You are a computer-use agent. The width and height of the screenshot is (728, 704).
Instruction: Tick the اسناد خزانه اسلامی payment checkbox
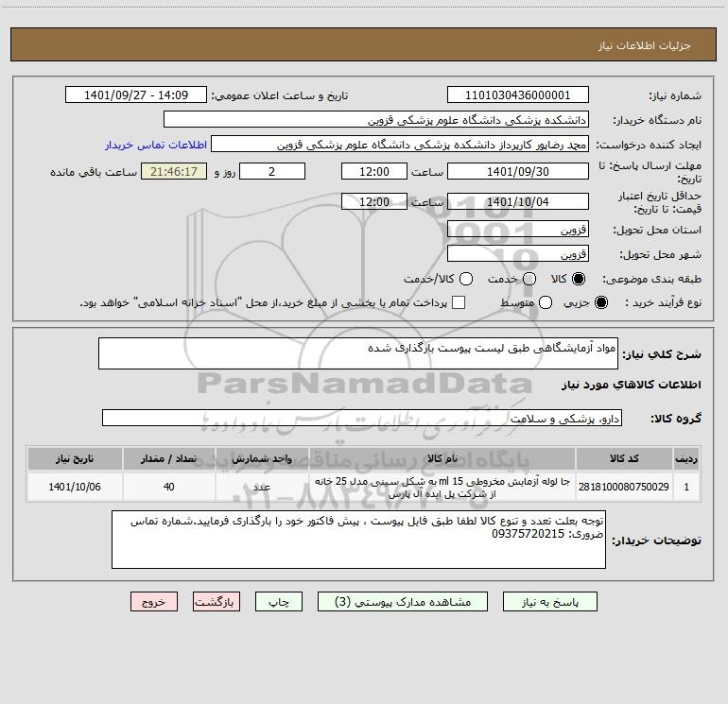coord(459,302)
